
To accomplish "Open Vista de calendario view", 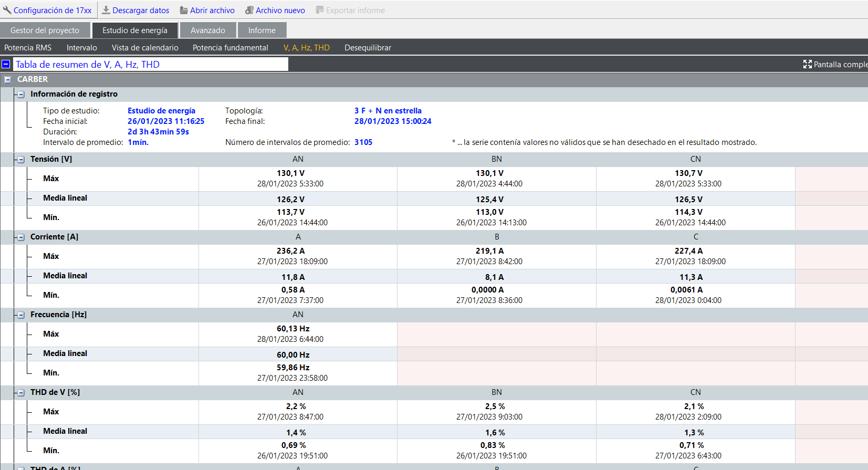I will (x=145, y=48).
